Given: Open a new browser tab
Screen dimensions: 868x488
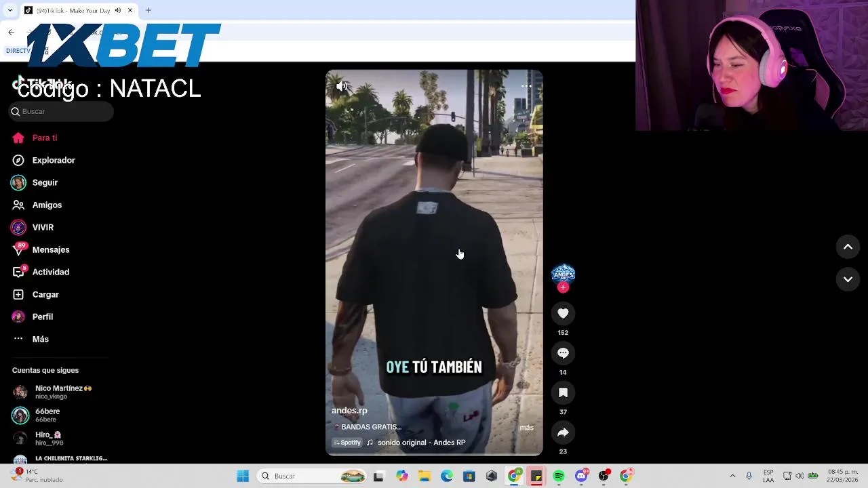Looking at the screenshot, I should click(x=149, y=10).
